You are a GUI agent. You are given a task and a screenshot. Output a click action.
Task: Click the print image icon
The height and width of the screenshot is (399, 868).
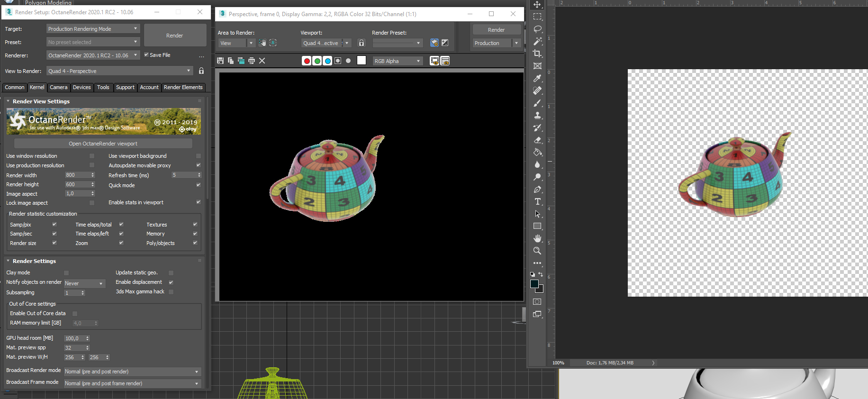(x=252, y=61)
